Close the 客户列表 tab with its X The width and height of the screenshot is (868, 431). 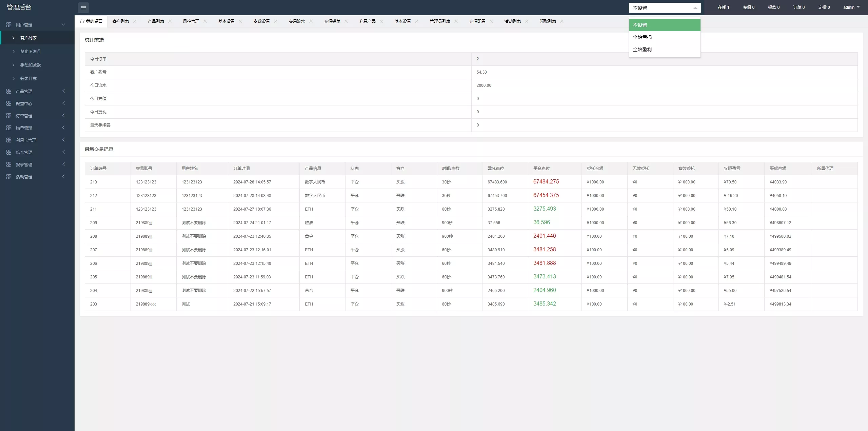[135, 21]
